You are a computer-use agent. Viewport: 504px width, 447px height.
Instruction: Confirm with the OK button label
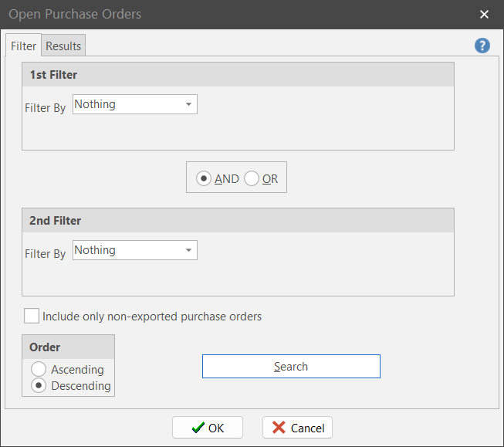pyautogui.click(x=216, y=428)
